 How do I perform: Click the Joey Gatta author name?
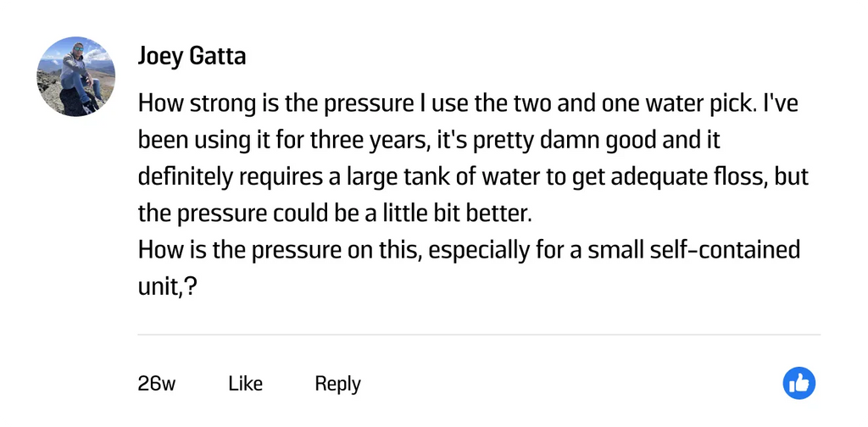click(192, 57)
